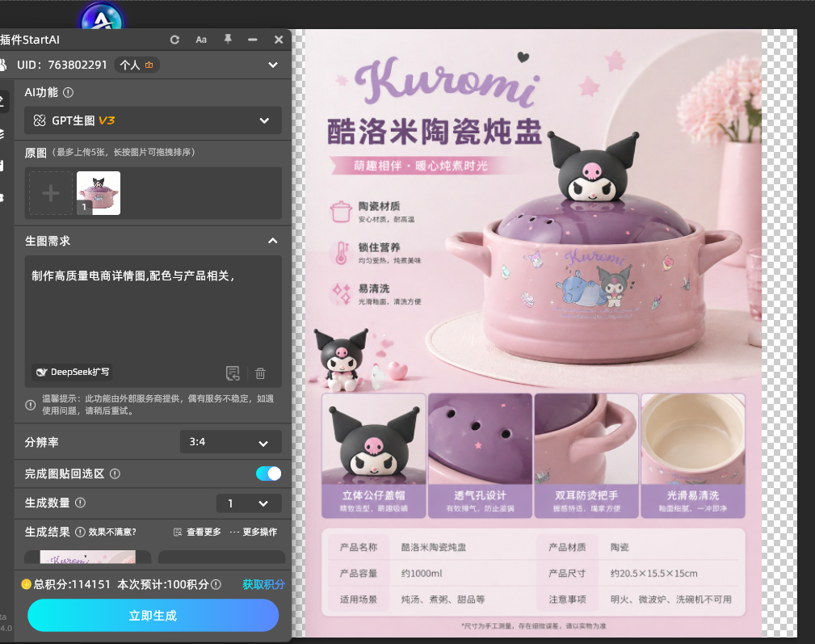815x644 pixels.
Task: Add a source image with the plus box
Action: (50, 193)
